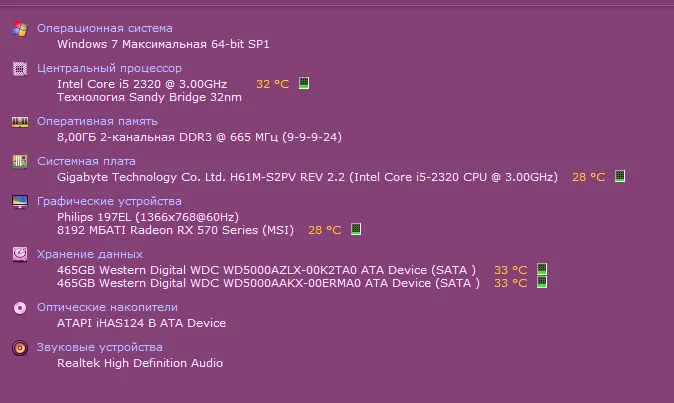Click the 32 °C CPU temperature value
The width and height of the screenshot is (674, 403).
pyautogui.click(x=272, y=84)
